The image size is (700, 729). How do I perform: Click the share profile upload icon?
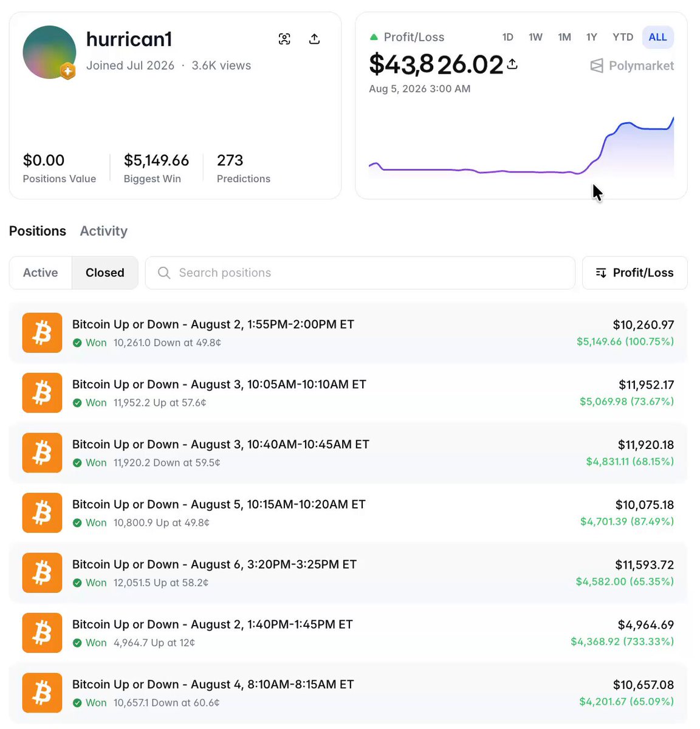pyautogui.click(x=314, y=39)
